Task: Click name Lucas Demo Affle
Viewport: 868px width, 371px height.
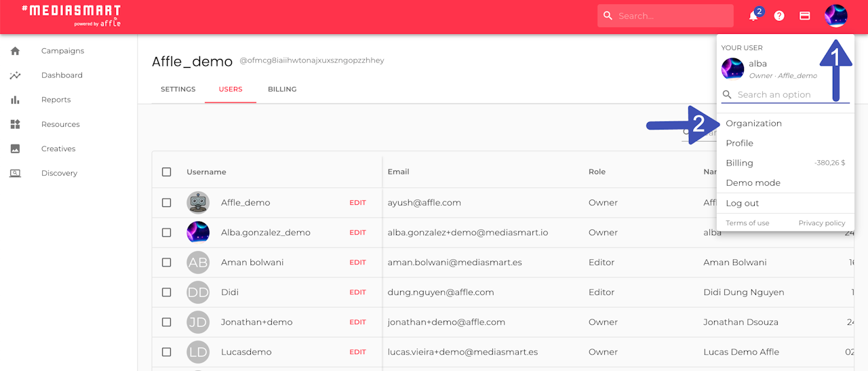Action: pyautogui.click(x=741, y=351)
